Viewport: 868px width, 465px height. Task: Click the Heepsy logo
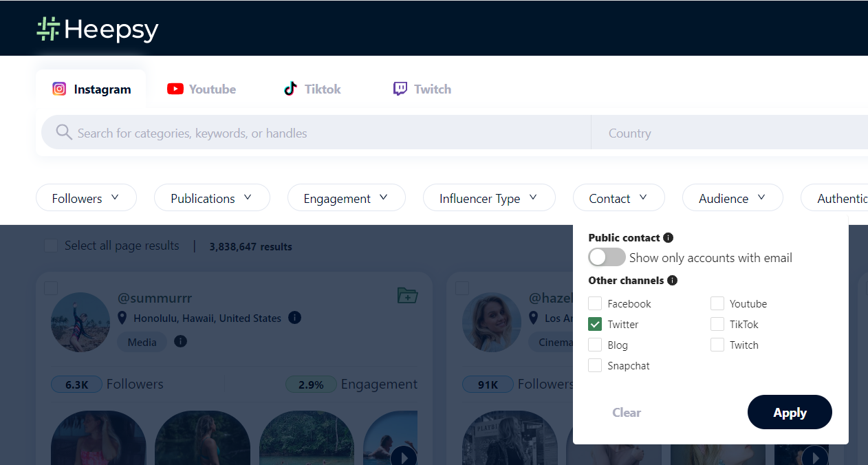pyautogui.click(x=98, y=29)
